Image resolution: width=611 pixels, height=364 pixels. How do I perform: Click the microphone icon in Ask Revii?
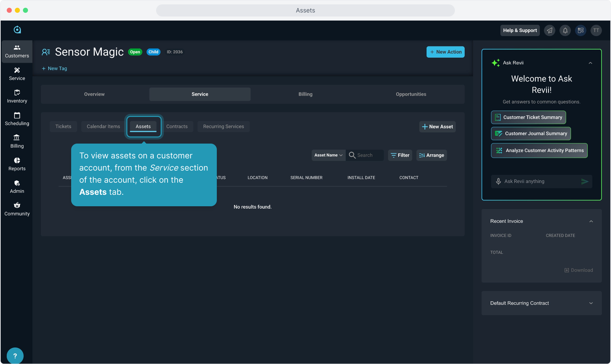click(498, 181)
